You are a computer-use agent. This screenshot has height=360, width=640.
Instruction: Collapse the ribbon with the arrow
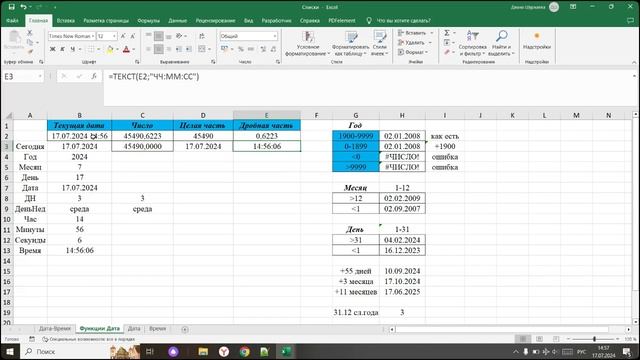click(x=634, y=62)
